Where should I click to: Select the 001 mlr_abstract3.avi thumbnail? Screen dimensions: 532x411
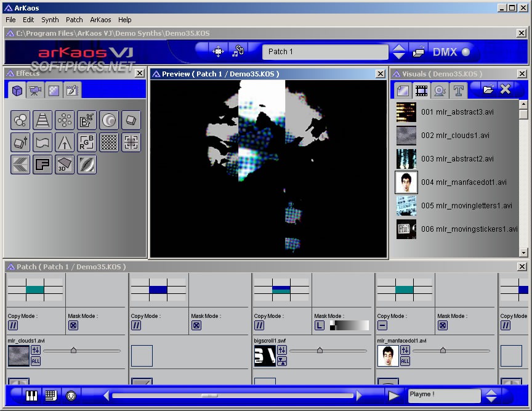(406, 112)
